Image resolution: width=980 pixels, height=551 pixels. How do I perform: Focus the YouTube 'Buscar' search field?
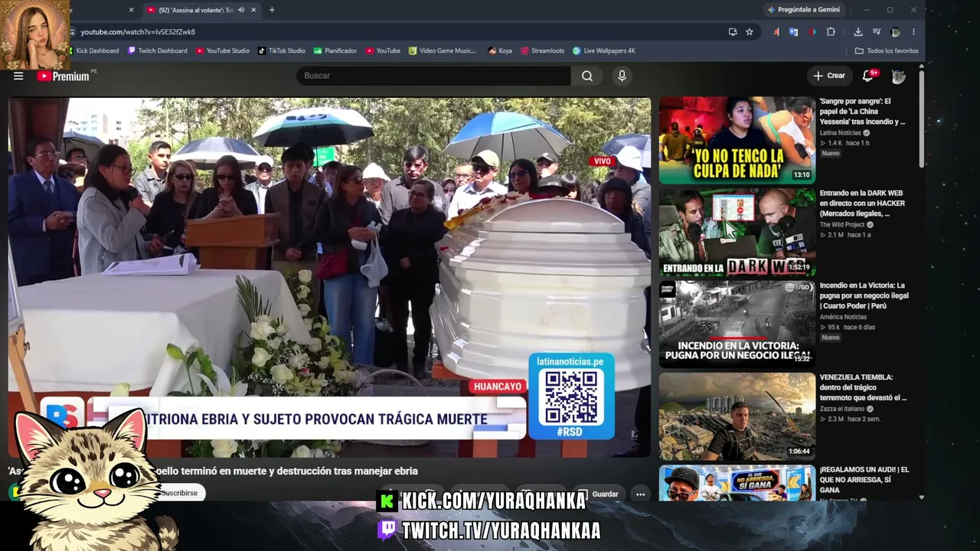(433, 76)
